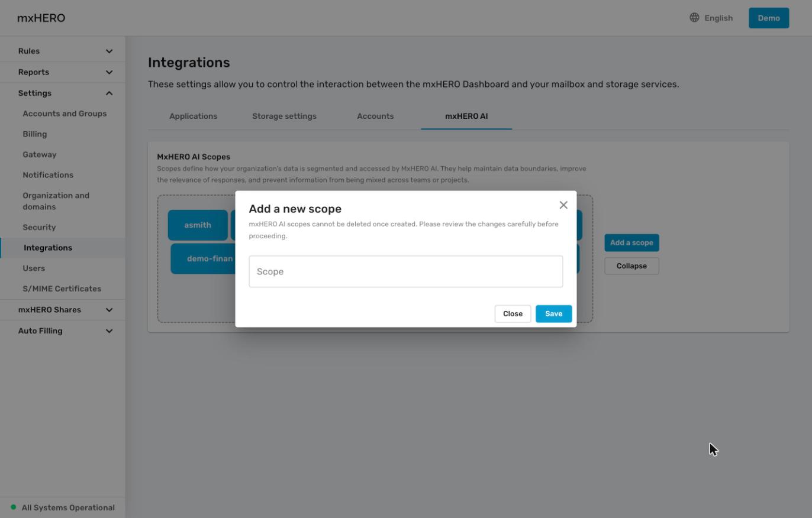The height and width of the screenshot is (518, 812).
Task: Open the Demo account button
Action: 769,18
